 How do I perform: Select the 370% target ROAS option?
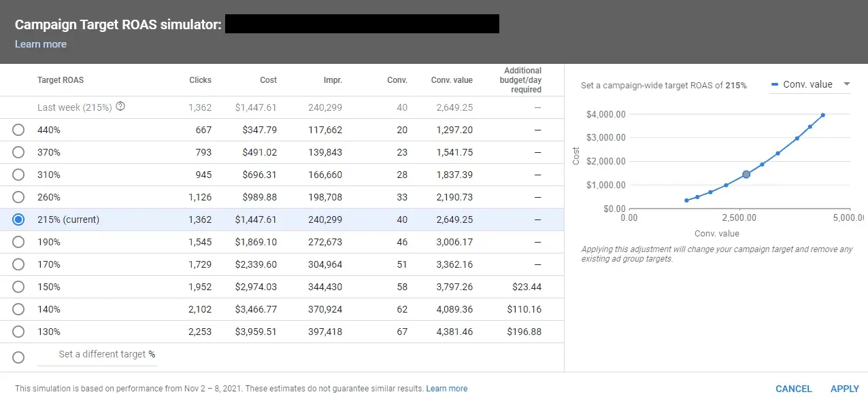(x=18, y=152)
